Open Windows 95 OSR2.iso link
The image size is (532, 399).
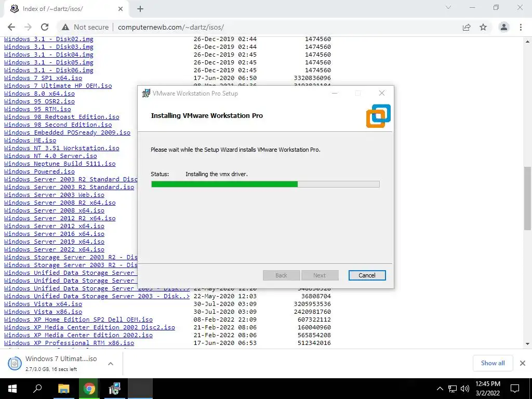39,101
